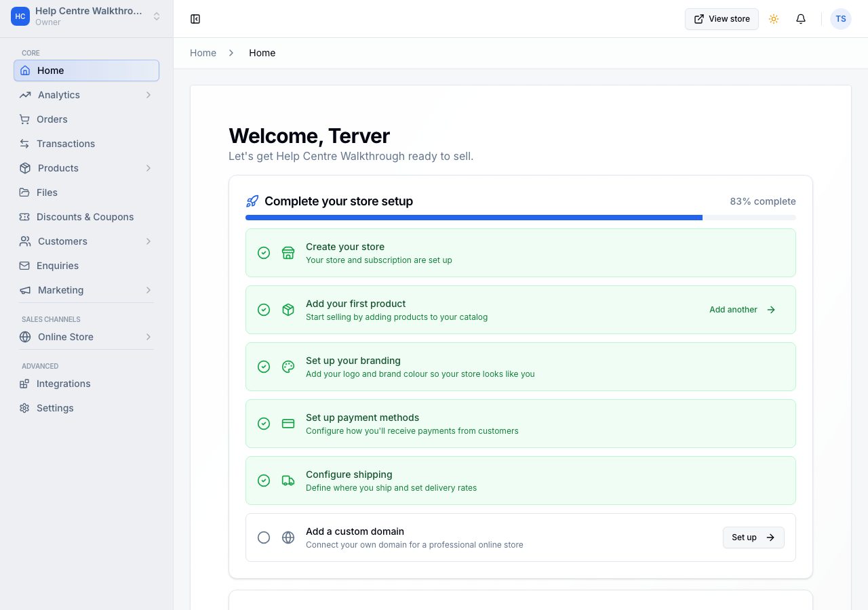Click the Enquiries envelope icon
868x610 pixels.
click(x=24, y=266)
